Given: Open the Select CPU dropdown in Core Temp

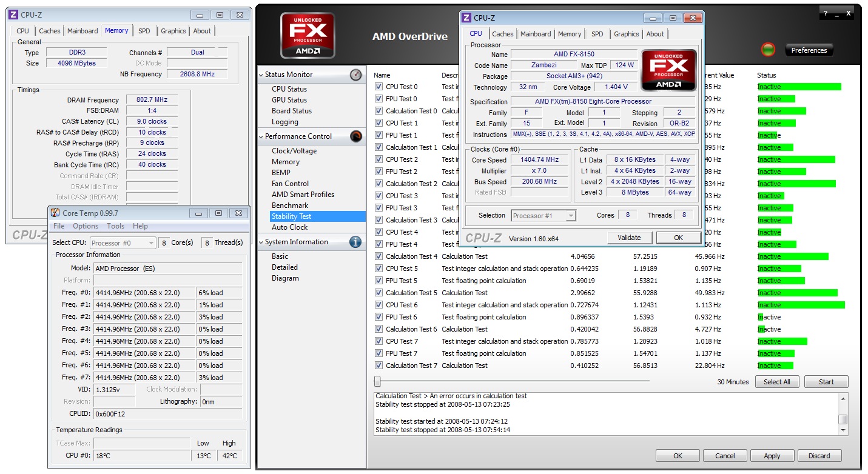Looking at the screenshot, I should pyautogui.click(x=123, y=242).
